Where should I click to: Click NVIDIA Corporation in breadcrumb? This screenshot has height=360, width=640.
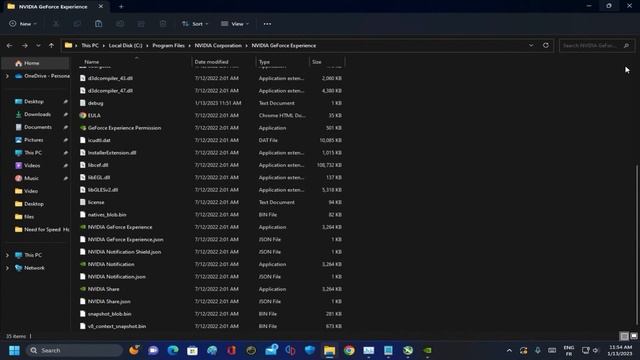pos(218,45)
